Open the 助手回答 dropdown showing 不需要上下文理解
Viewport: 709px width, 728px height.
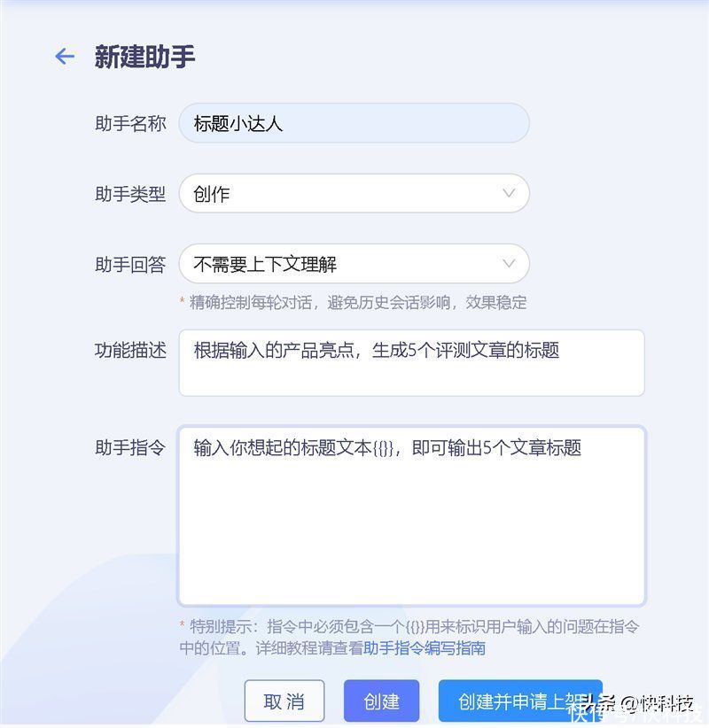point(354,263)
